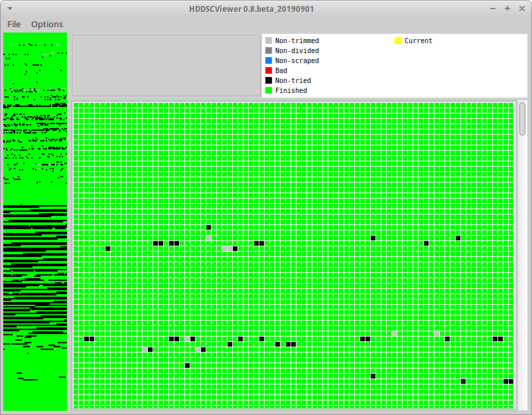Select the topmost isolated black block in grid
This screenshot has height=415, width=532.
[x=209, y=227]
